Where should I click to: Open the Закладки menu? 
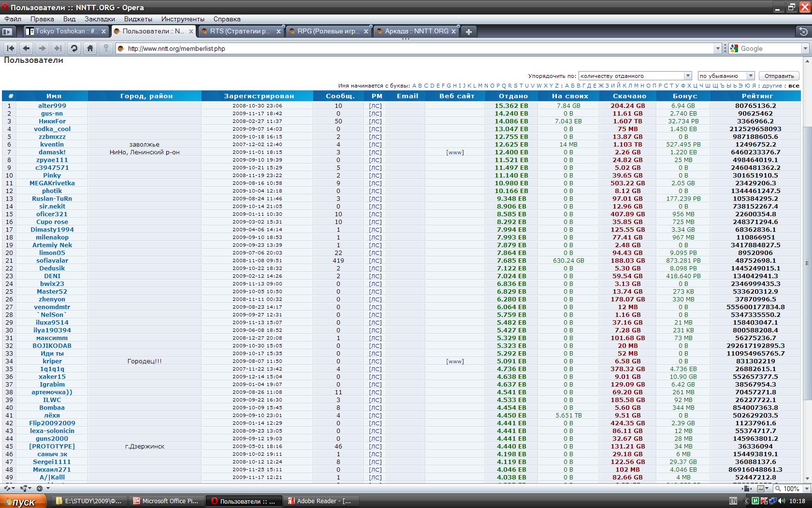coord(100,19)
